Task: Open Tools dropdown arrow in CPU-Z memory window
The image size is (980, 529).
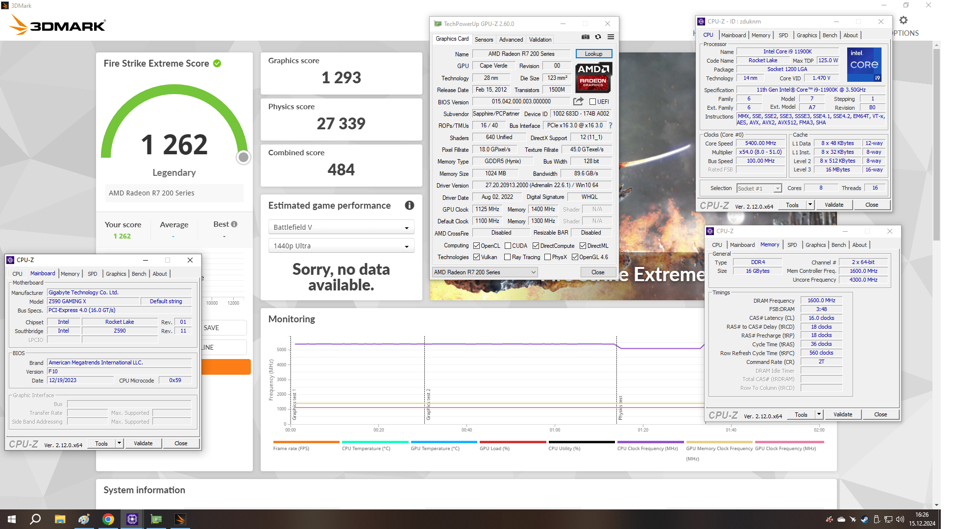Action: pyautogui.click(x=819, y=414)
